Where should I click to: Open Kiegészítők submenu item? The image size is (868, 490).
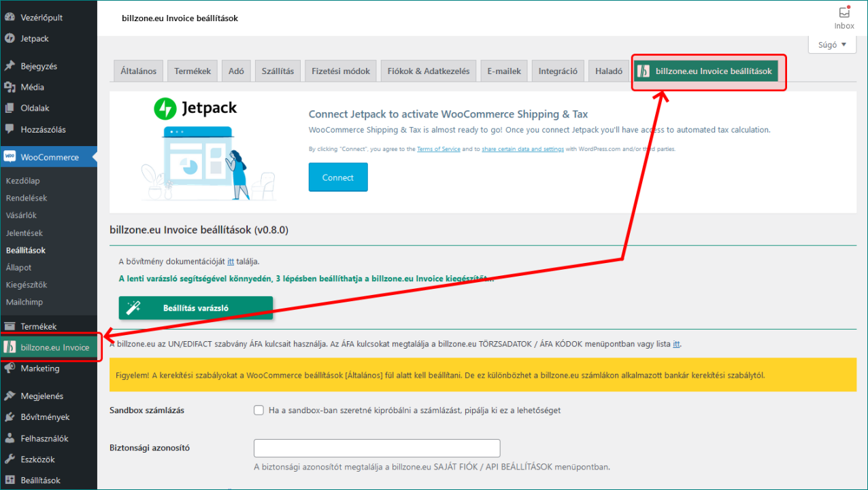27,285
